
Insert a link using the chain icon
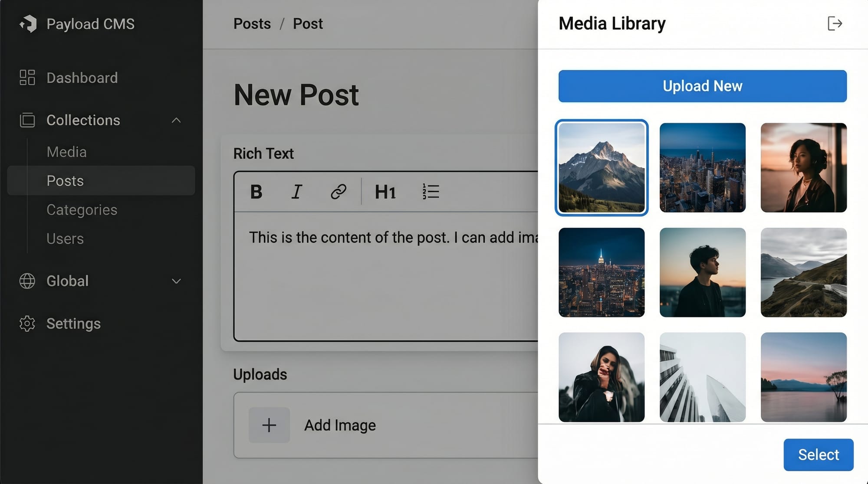(x=338, y=192)
